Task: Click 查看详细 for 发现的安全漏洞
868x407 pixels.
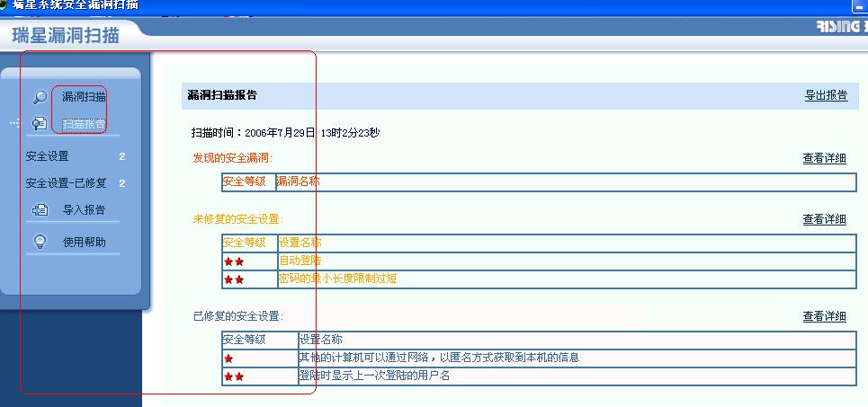Action: [x=824, y=158]
